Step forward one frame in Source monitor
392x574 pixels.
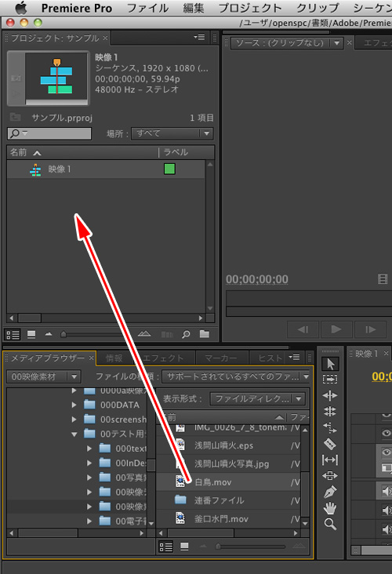coord(370,329)
